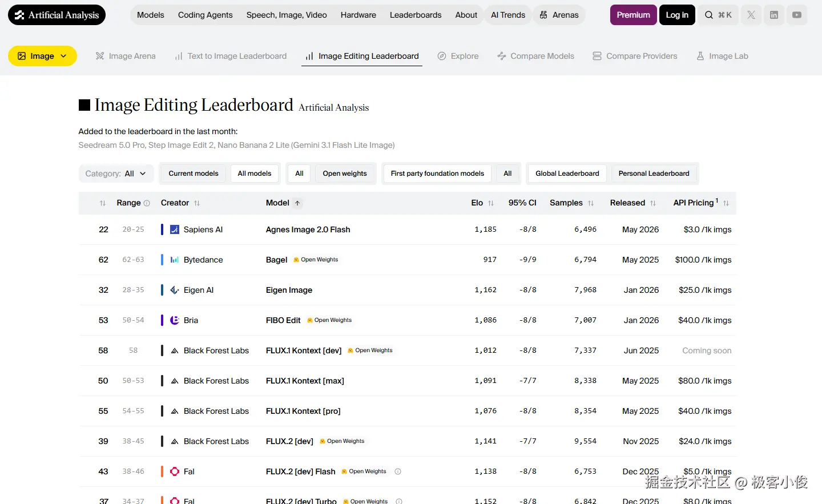Sort by Elo column arrows icon
This screenshot has height=504, width=822.
tap(491, 203)
